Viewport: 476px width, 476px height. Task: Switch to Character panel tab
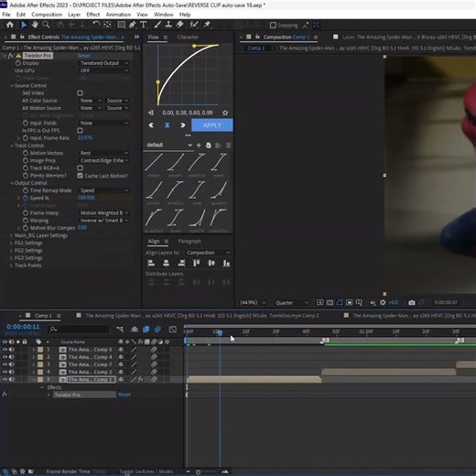coord(188,38)
